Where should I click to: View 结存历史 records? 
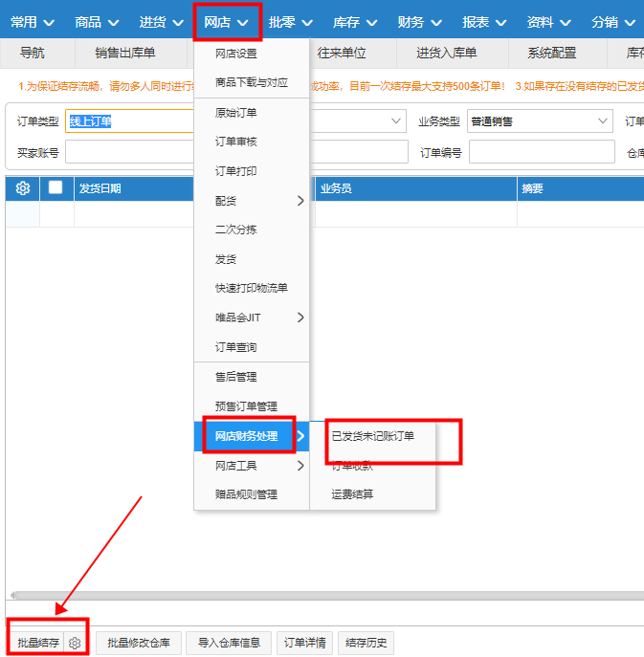[366, 643]
